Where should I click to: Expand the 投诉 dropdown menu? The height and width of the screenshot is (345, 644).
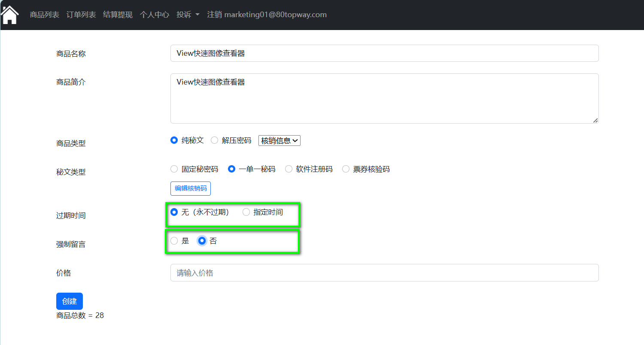click(188, 15)
